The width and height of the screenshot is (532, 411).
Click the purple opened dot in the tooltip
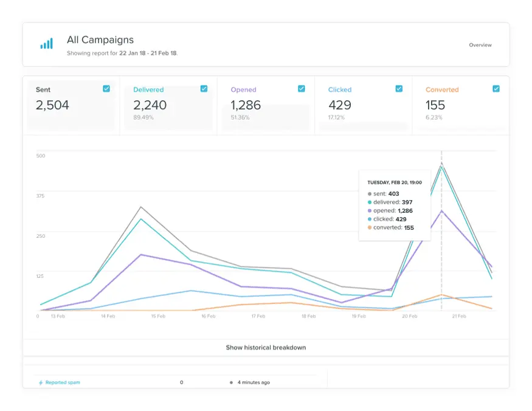[370, 210]
